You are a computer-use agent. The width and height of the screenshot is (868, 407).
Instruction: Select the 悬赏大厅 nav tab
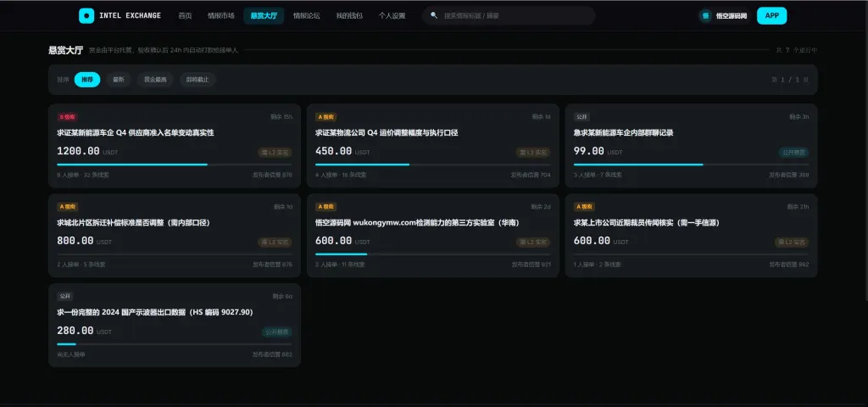coord(264,15)
